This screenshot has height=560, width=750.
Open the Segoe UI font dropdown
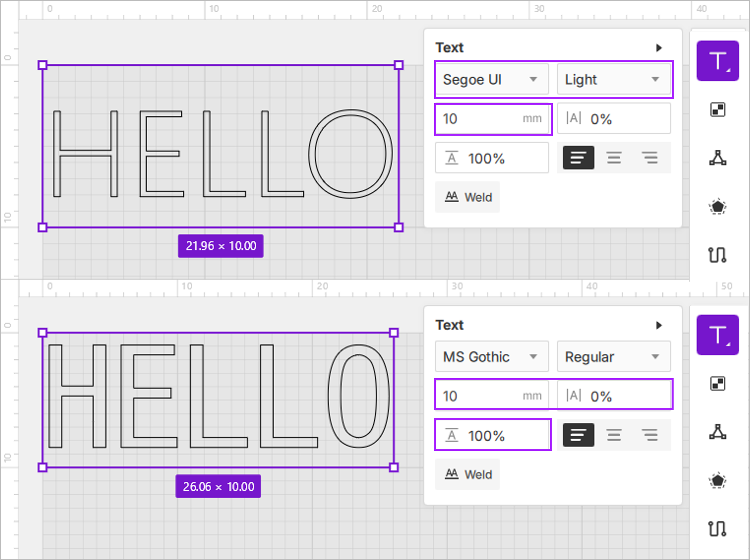pos(492,80)
